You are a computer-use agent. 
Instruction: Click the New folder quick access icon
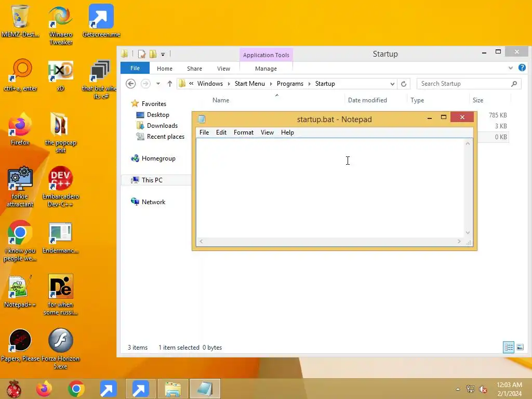click(x=153, y=54)
